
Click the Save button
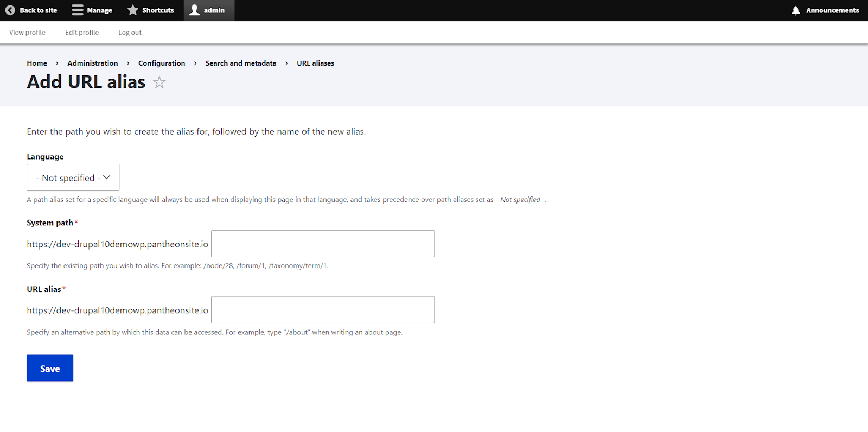click(50, 368)
